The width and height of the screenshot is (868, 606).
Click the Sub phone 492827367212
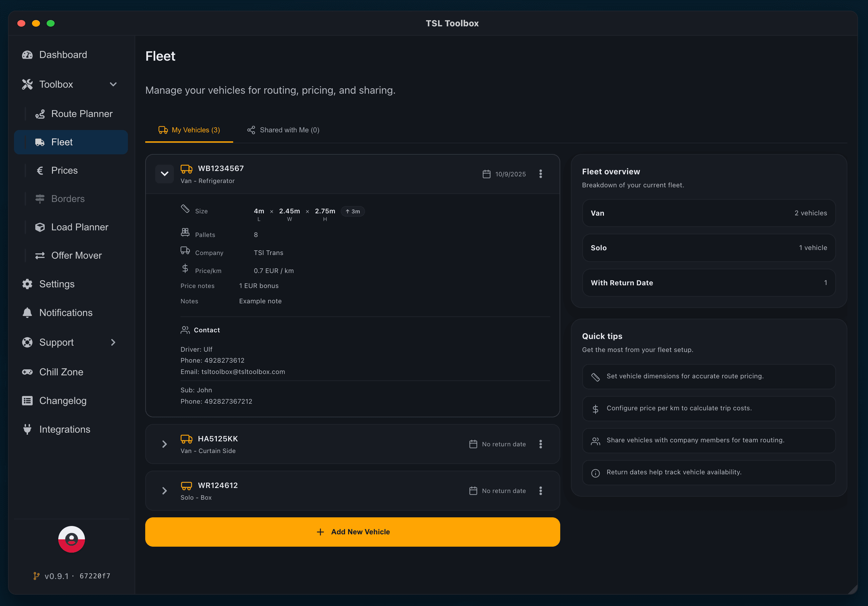pos(228,401)
